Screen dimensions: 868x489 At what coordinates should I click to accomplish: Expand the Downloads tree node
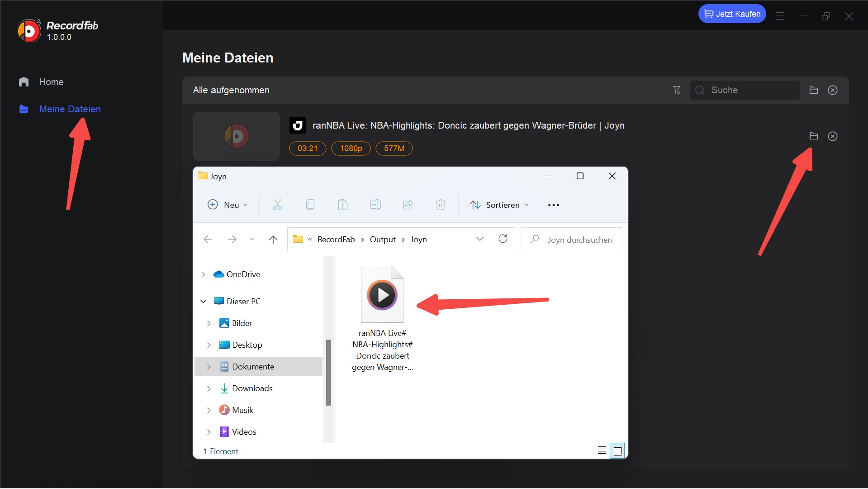(209, 388)
